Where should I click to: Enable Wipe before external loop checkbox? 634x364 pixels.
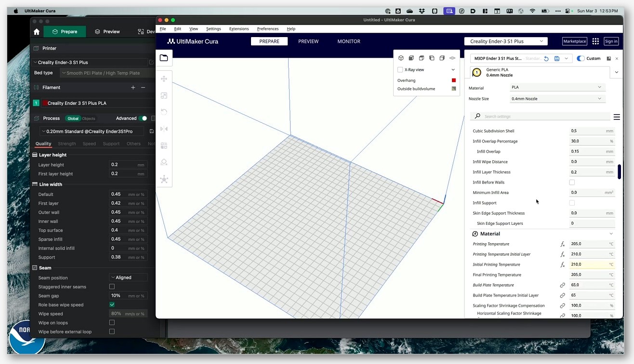coord(112,332)
